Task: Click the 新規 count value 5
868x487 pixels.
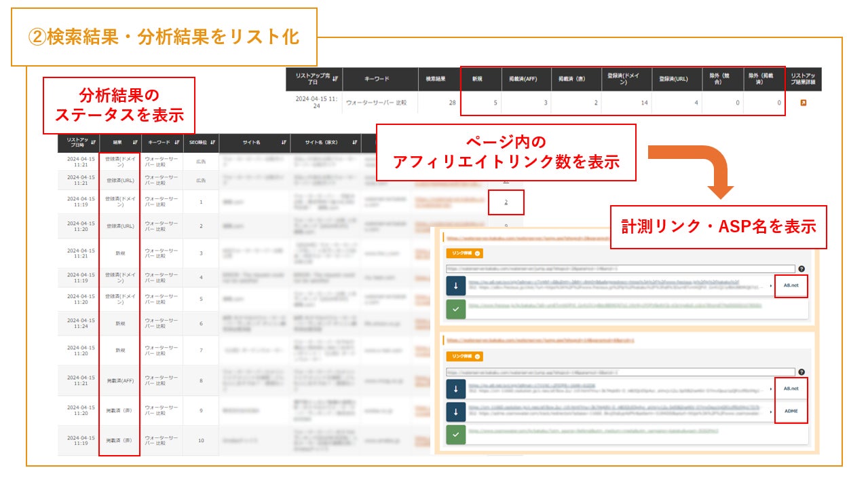Action: click(x=495, y=103)
